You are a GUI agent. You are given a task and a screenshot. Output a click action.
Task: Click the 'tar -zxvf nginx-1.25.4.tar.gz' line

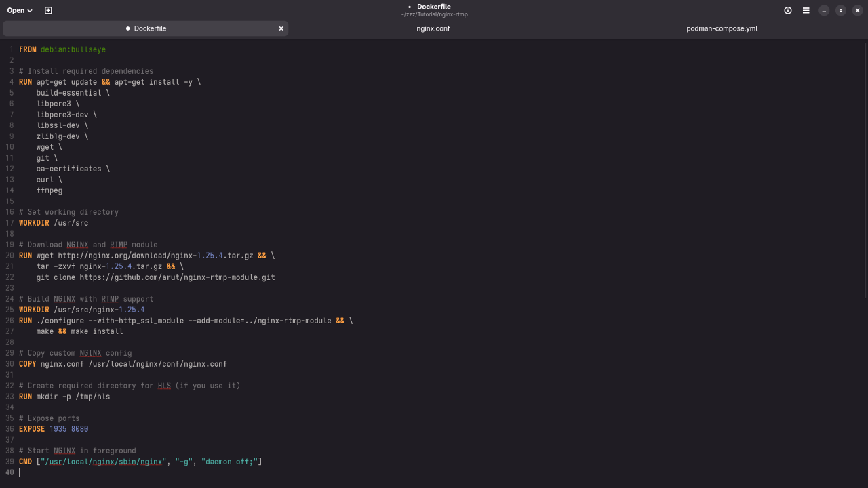(x=110, y=266)
